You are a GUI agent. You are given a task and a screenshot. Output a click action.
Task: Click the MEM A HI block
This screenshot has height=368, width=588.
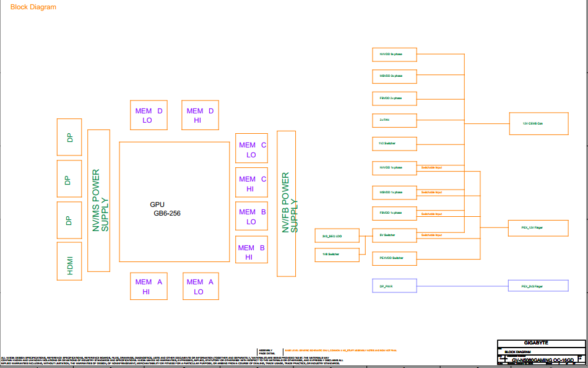click(148, 286)
